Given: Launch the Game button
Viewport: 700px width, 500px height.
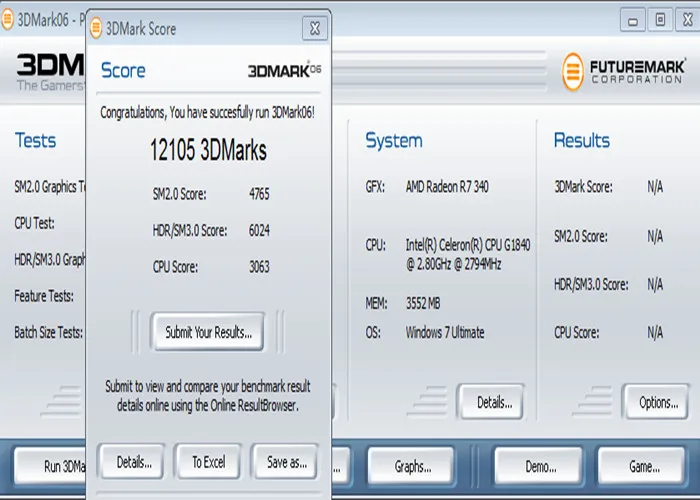Looking at the screenshot, I should [x=642, y=466].
